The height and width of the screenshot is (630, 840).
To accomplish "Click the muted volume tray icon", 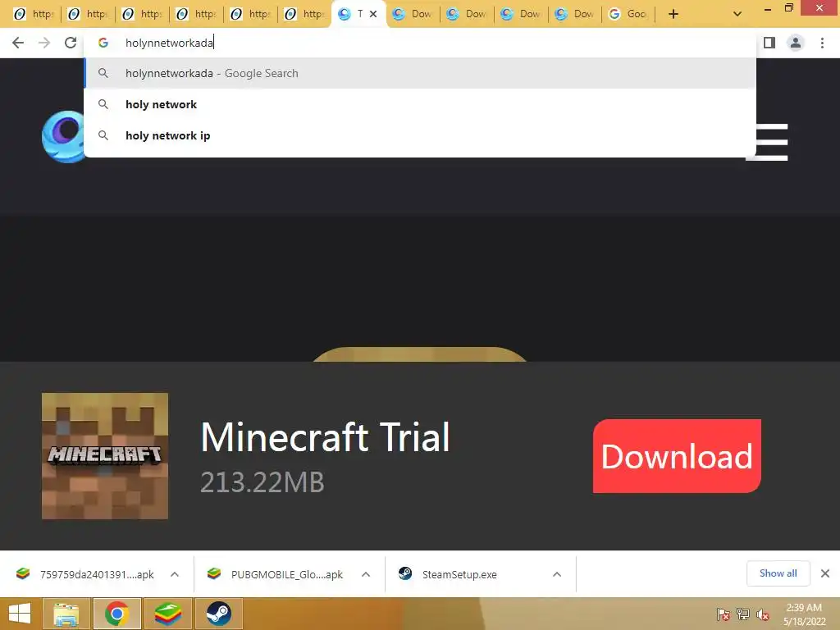I will tap(763, 614).
